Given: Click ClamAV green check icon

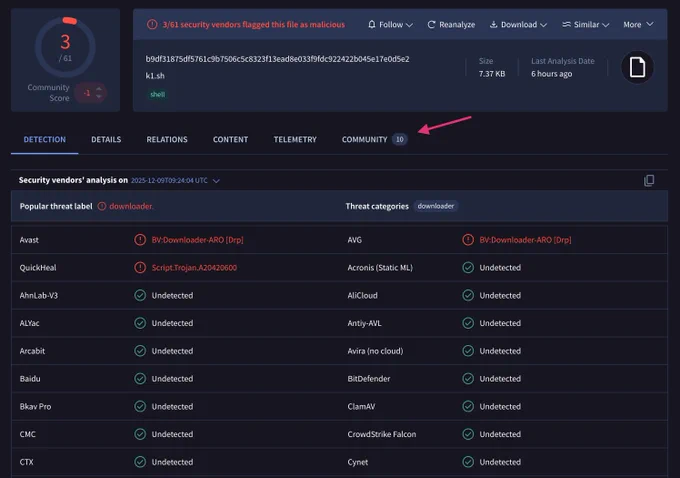Looking at the screenshot, I should click(x=468, y=406).
